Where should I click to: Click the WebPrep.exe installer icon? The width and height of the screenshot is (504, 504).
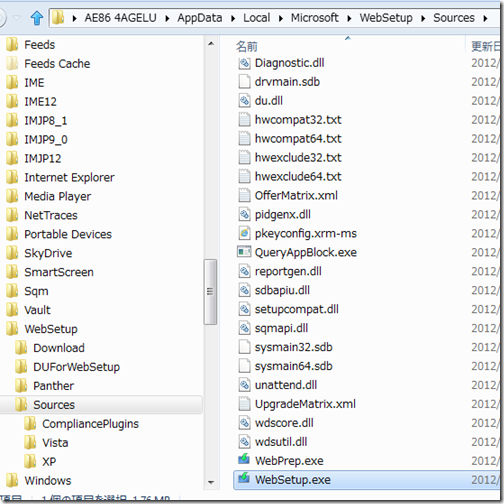[244, 460]
